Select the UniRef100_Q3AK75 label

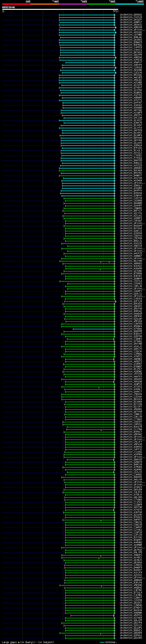(131, 123)
